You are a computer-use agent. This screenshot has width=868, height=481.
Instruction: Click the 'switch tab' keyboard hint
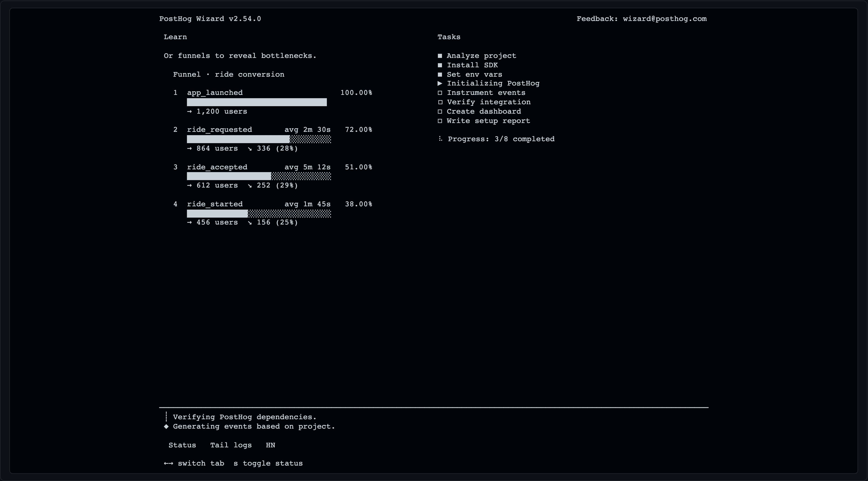[x=201, y=464]
